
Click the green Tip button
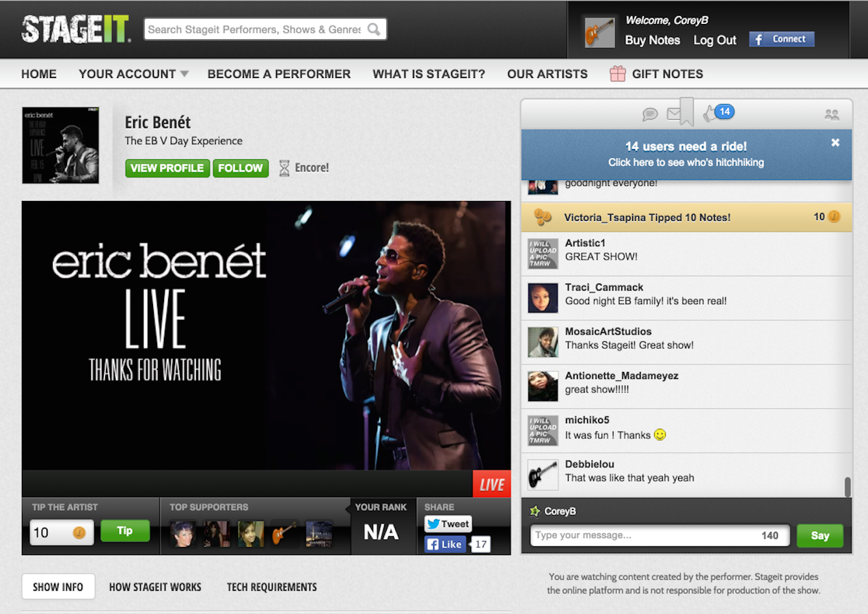click(125, 531)
